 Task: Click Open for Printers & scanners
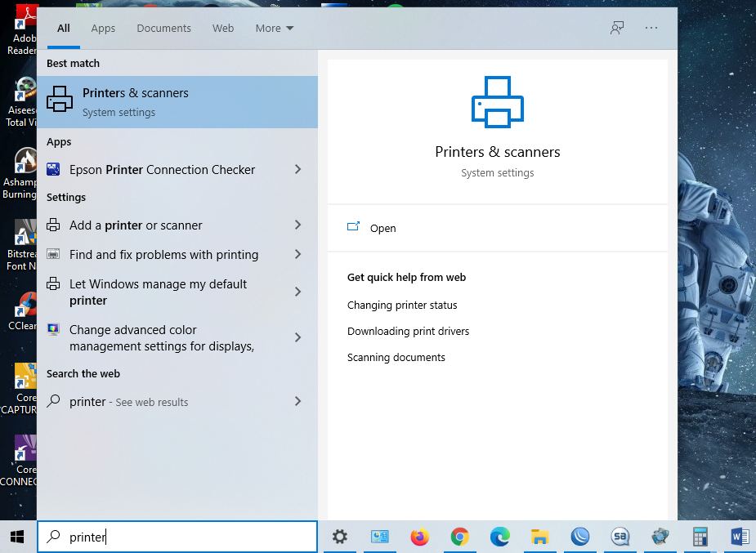click(x=382, y=228)
